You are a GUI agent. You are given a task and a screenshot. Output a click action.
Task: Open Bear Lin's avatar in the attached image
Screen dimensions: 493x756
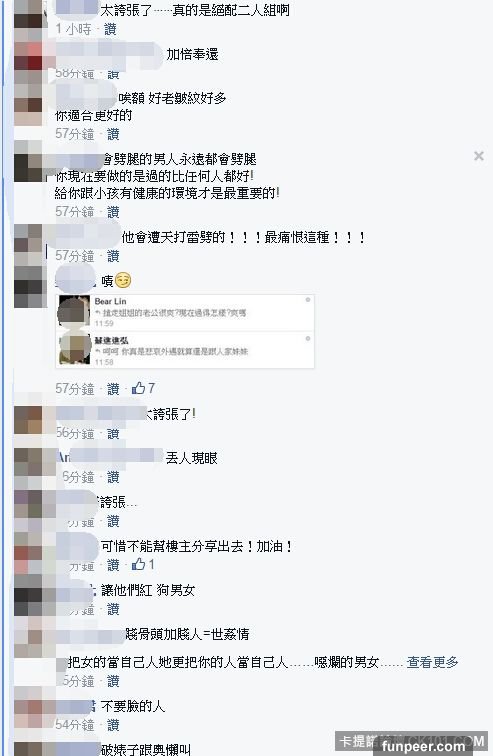point(74,312)
